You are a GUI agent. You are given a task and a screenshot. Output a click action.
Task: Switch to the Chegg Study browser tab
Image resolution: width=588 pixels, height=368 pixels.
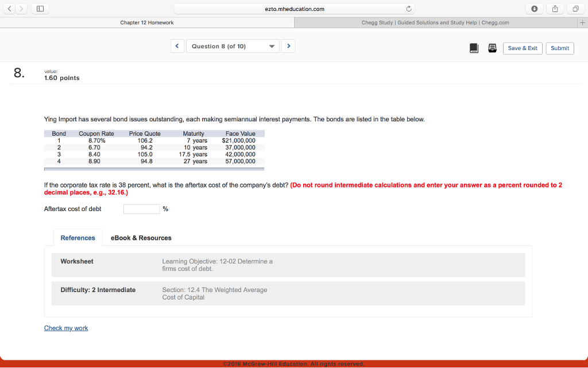[x=435, y=22]
